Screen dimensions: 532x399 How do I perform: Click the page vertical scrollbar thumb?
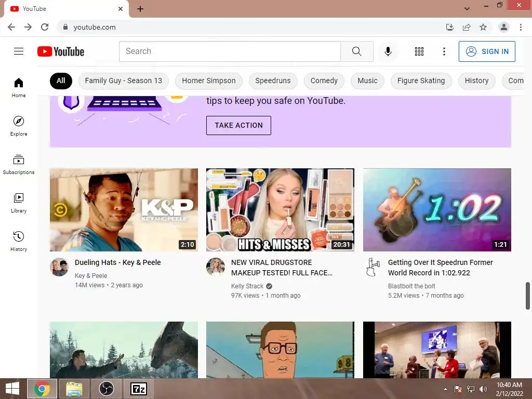pos(528,296)
